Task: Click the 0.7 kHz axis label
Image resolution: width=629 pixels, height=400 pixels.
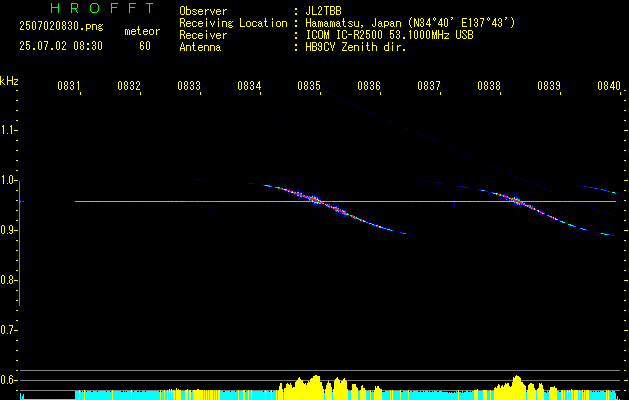Action: click(8, 330)
